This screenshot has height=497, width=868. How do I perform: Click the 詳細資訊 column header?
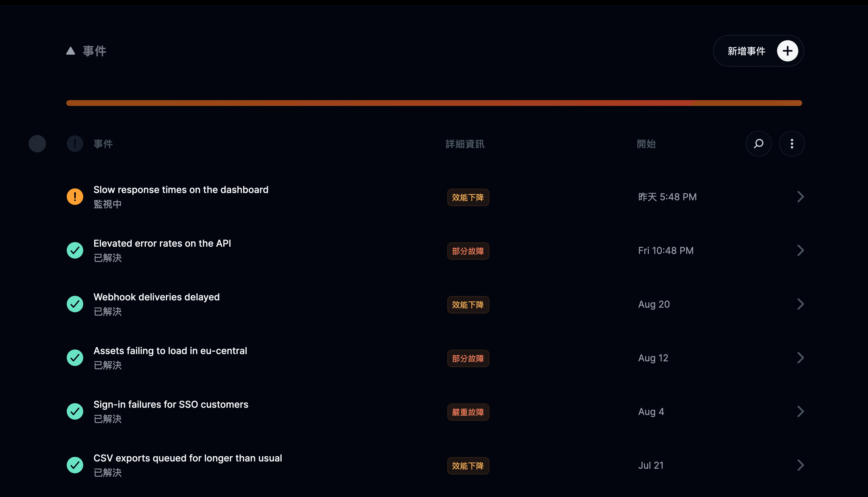coord(465,144)
